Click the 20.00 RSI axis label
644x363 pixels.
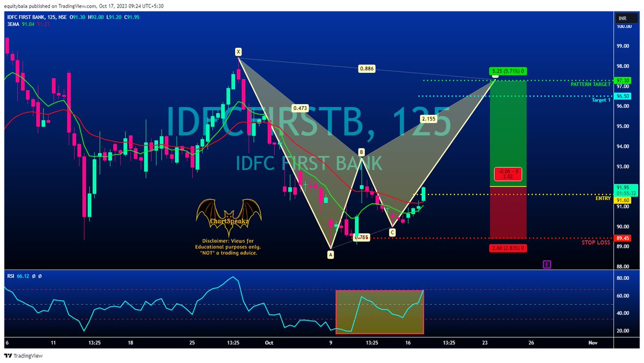(623, 331)
